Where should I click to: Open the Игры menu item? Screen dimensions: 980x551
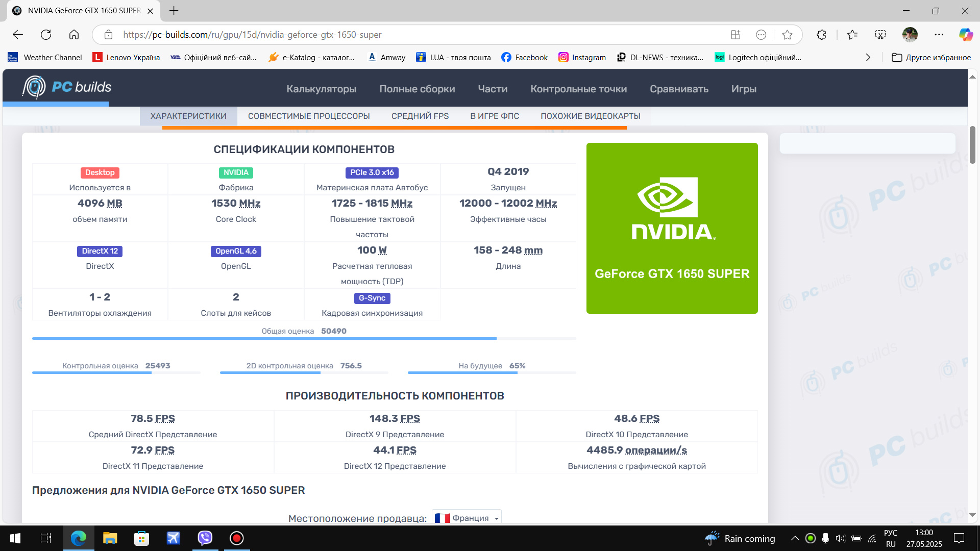(x=744, y=89)
